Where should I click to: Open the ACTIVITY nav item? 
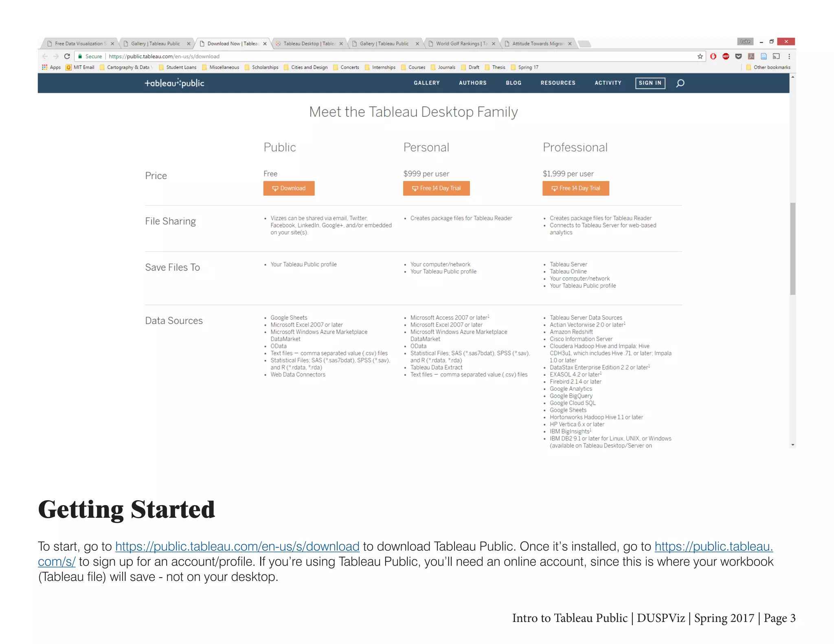point(608,83)
